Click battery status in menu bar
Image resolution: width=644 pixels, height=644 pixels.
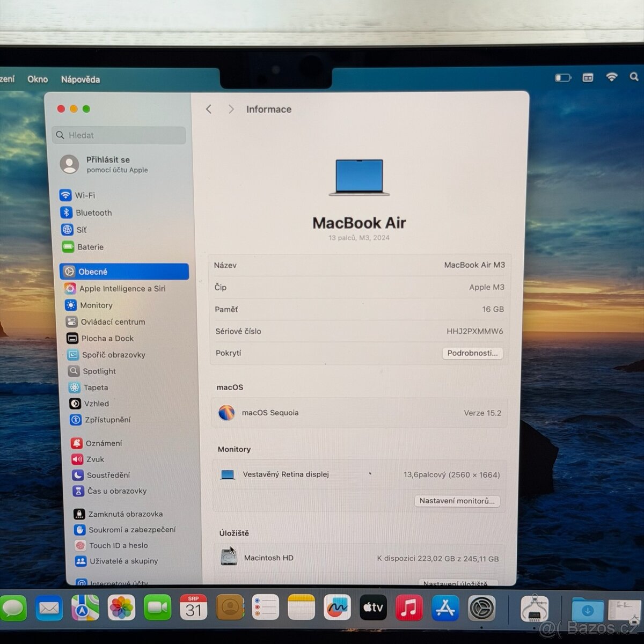point(562,78)
